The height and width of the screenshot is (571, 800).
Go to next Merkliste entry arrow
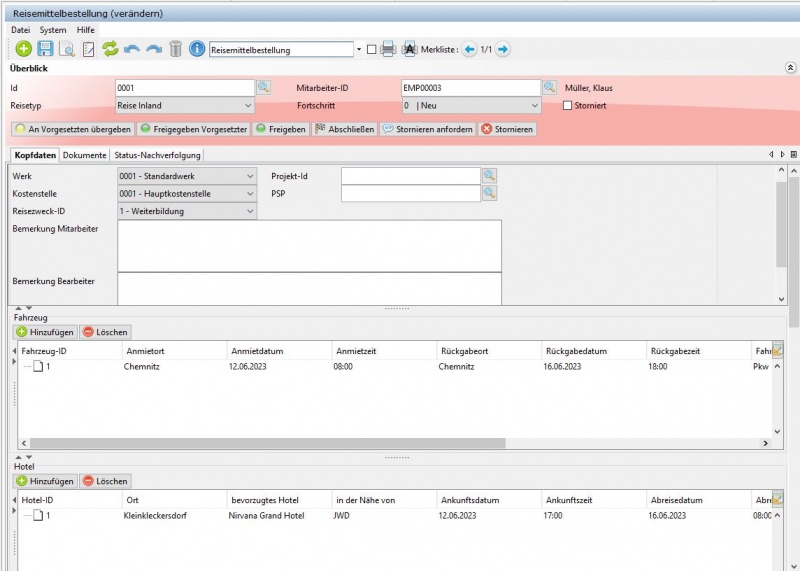[503, 49]
